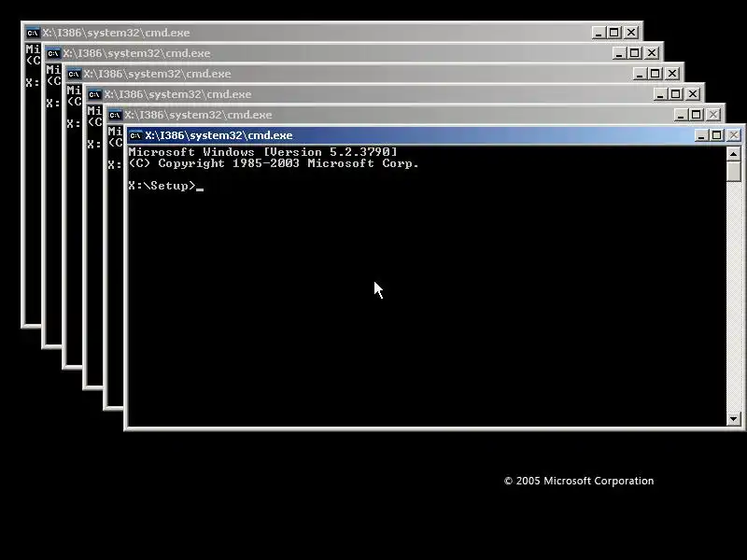Click the scroll-up arrow in active console
The height and width of the screenshot is (560, 747).
pos(733,154)
